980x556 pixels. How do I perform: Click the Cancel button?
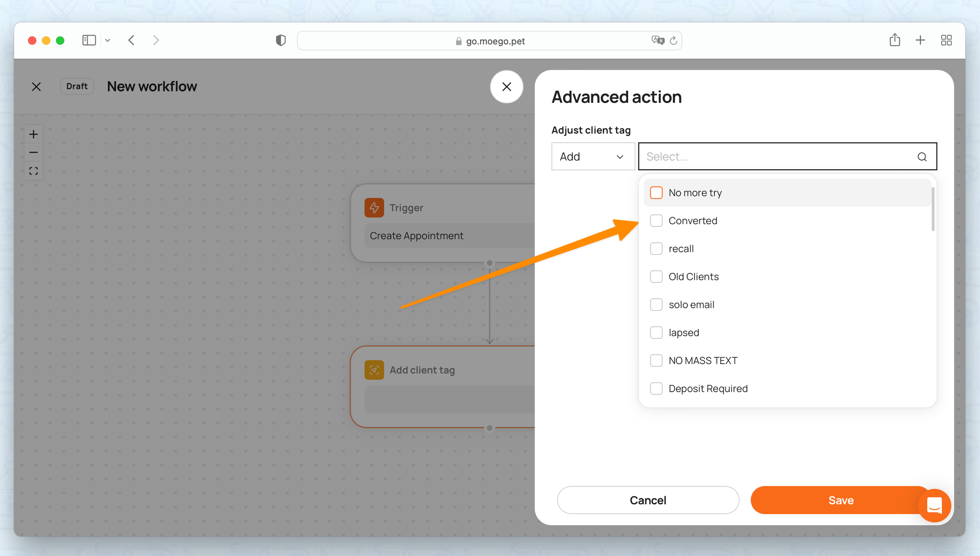(x=648, y=500)
